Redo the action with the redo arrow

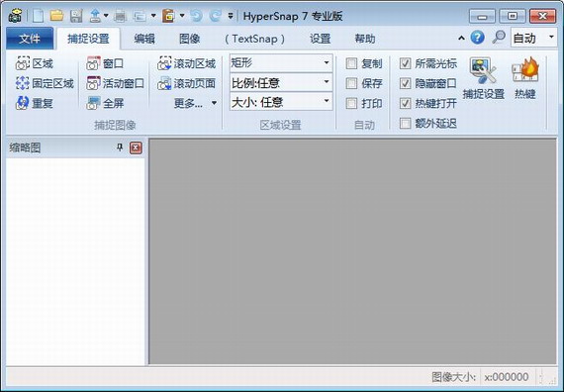pyautogui.click(x=215, y=16)
